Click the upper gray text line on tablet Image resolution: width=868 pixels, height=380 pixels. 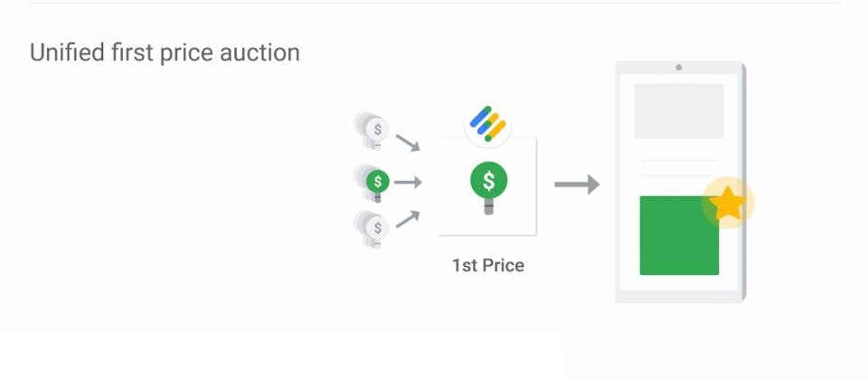pos(679,161)
